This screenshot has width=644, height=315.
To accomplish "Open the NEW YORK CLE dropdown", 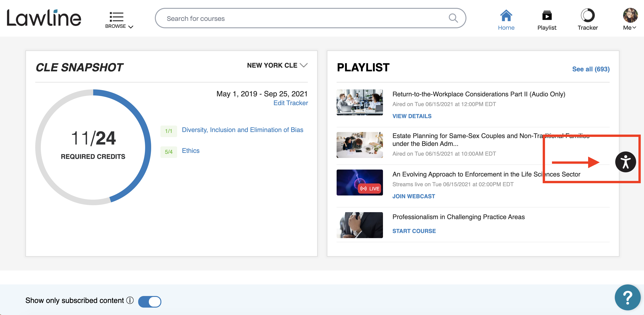I will [277, 66].
